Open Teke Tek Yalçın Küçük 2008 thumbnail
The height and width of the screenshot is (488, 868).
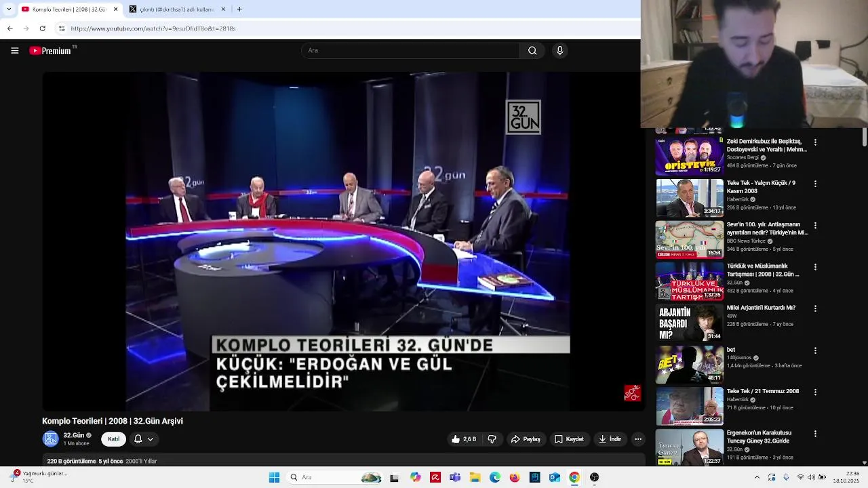689,197
